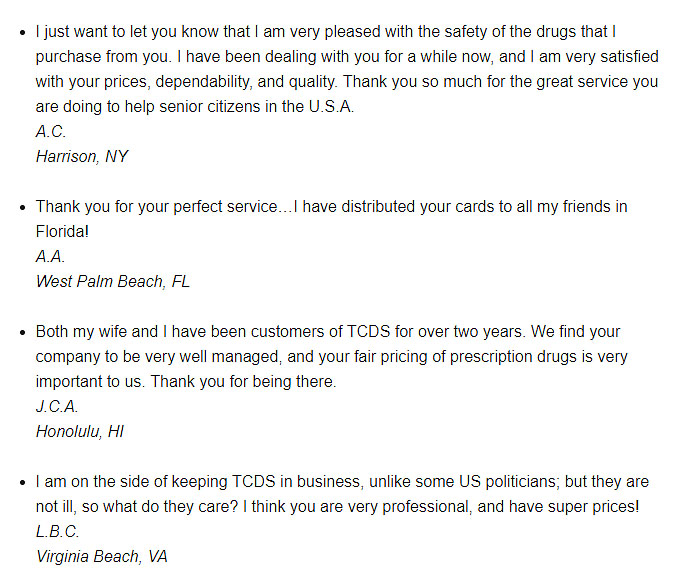The height and width of the screenshot is (584, 687).
Task: Click the initials L.B.C. signature
Action: pos(57,531)
